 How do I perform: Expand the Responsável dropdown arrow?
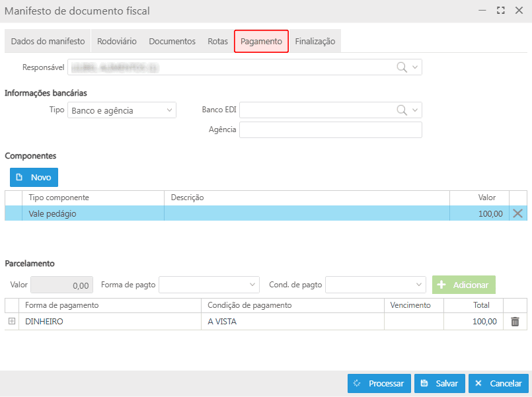coord(415,67)
